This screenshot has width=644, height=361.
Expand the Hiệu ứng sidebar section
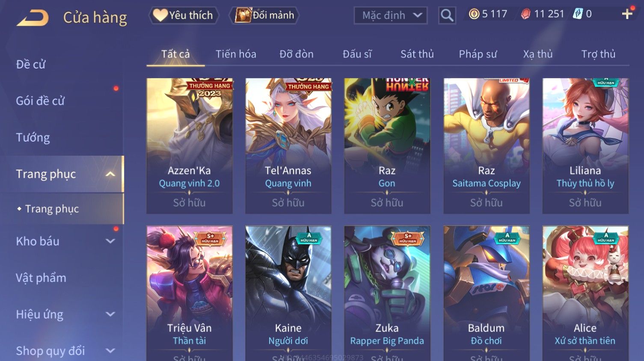click(110, 314)
